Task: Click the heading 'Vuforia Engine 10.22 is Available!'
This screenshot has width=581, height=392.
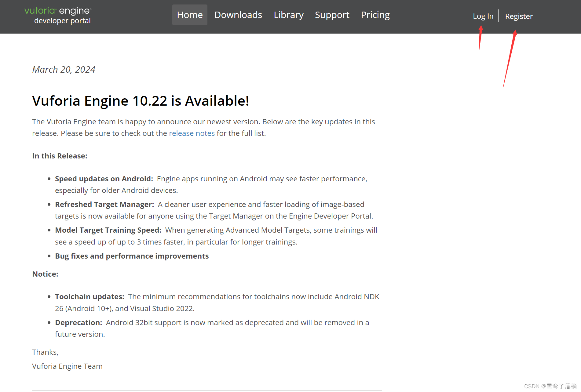Action: click(141, 101)
